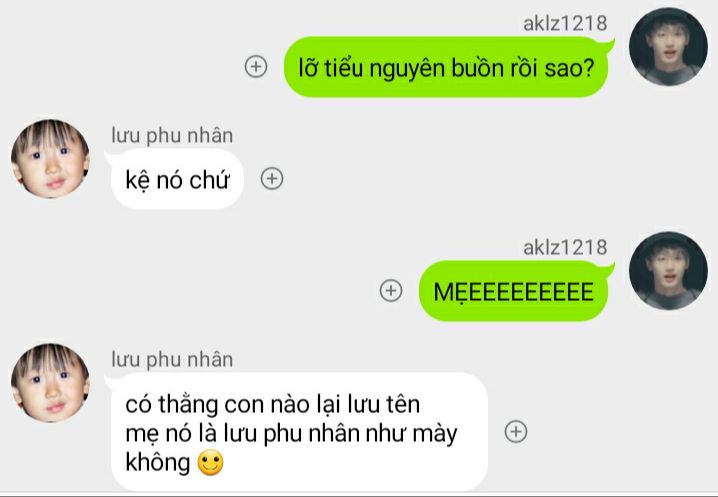The width and height of the screenshot is (718, 497).
Task: Open aklz1218 avatar beside the first message
Action: pyautogui.click(x=669, y=47)
